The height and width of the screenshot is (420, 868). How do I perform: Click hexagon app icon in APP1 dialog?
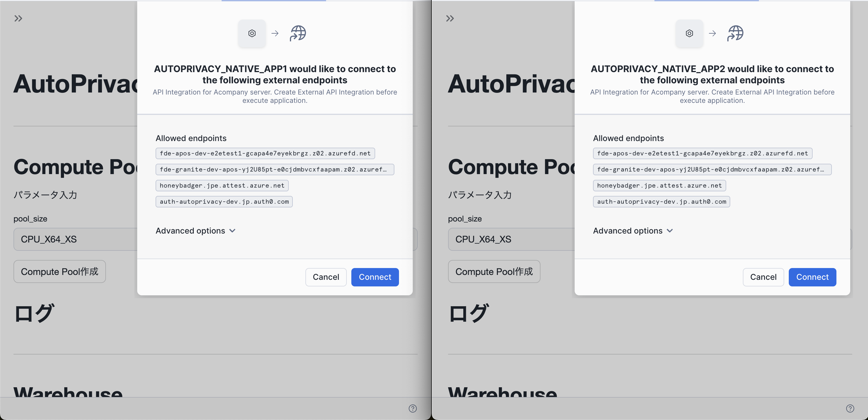coord(252,33)
